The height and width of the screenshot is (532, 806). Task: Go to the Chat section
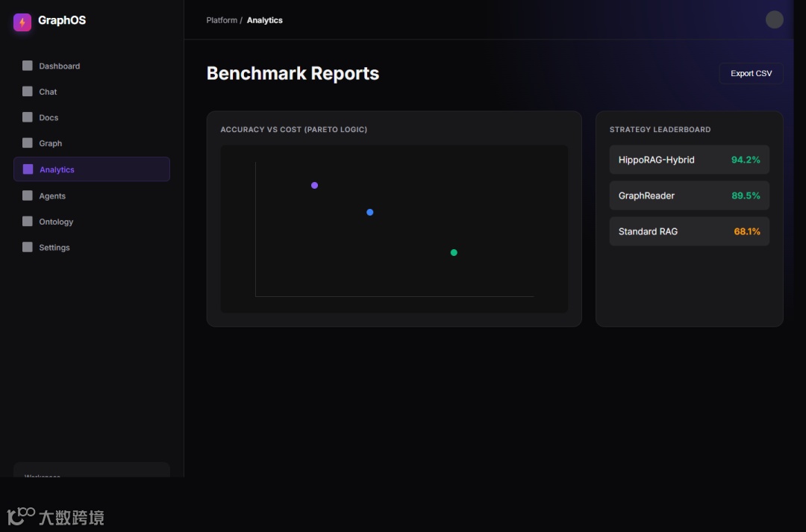[x=92, y=92]
